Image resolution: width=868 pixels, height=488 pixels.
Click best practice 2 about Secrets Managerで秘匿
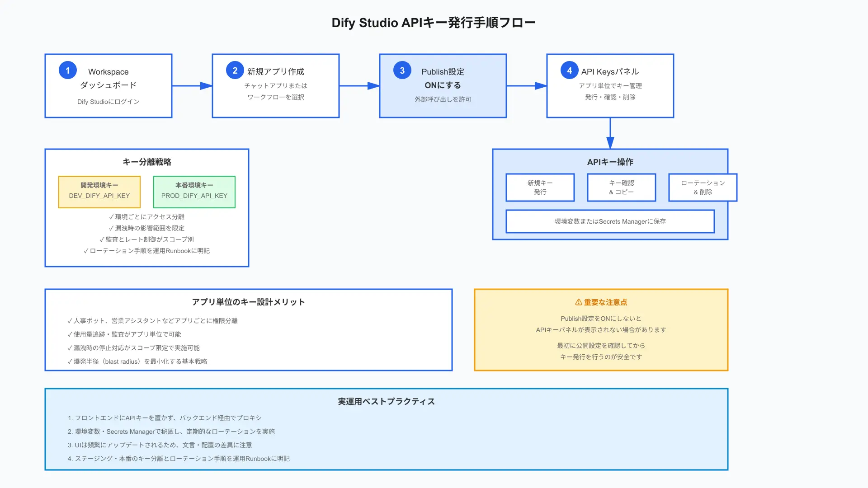tap(171, 431)
